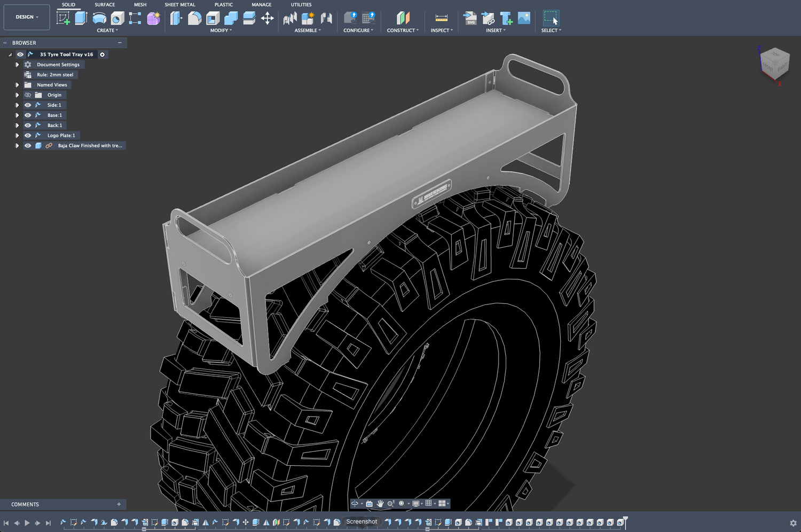Image resolution: width=801 pixels, height=532 pixels.
Task: Click the Insert SVG icon
Action: (x=470, y=19)
